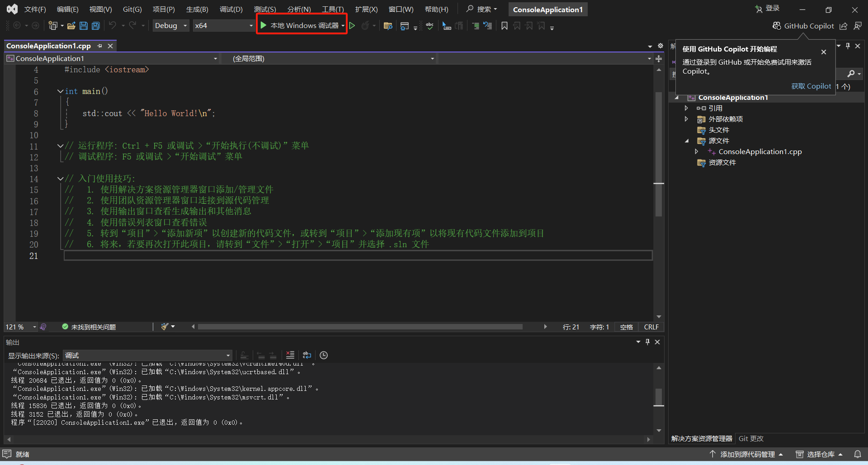Click the send feedback person icon
The width and height of the screenshot is (868, 465).
858,26
